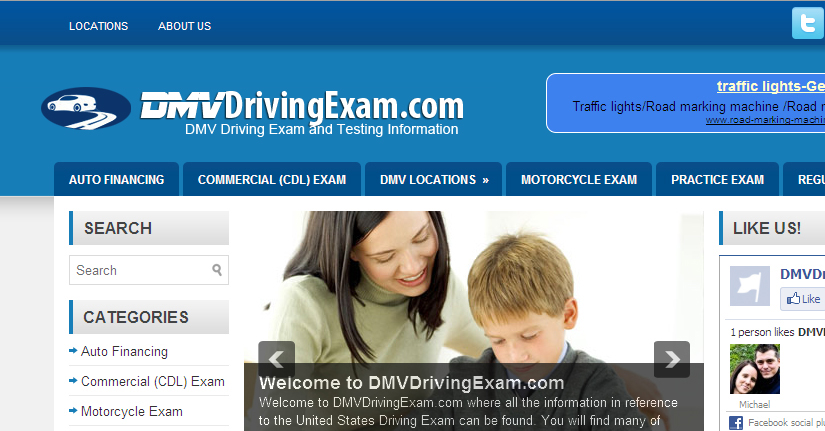Open the DMVDr Facebook page name link

802,274
